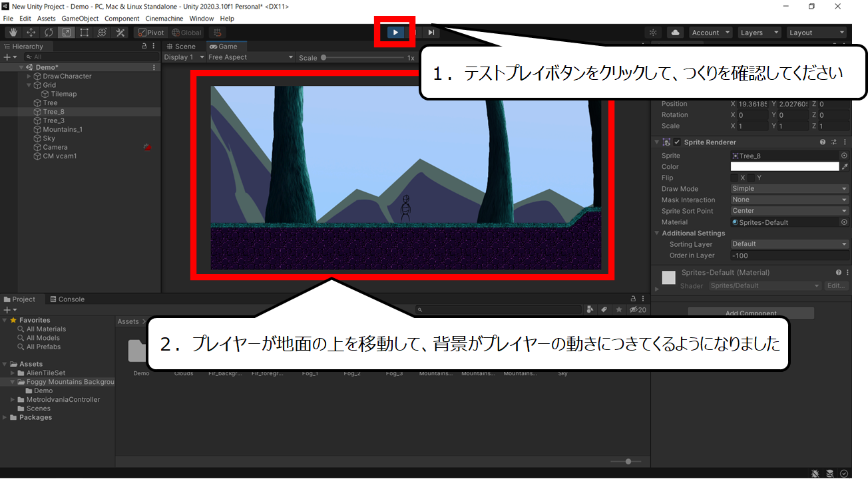This screenshot has height=479, width=868.
Task: Select the Move tool
Action: tap(31, 32)
